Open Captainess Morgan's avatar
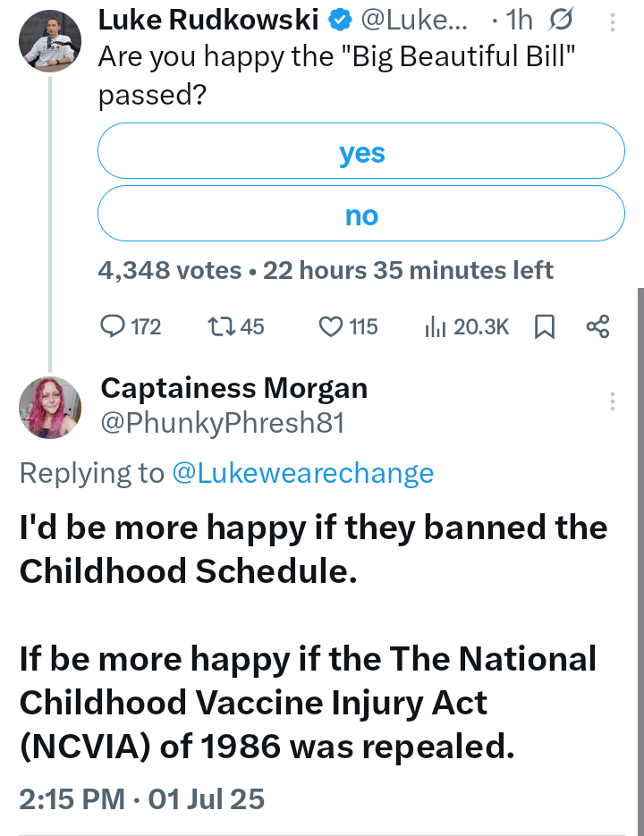Image resolution: width=644 pixels, height=836 pixels. pyautogui.click(x=49, y=408)
